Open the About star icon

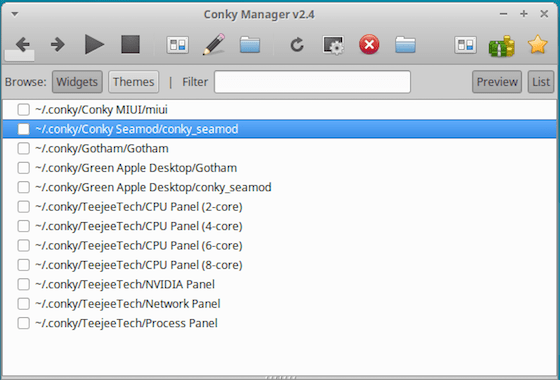(x=538, y=44)
